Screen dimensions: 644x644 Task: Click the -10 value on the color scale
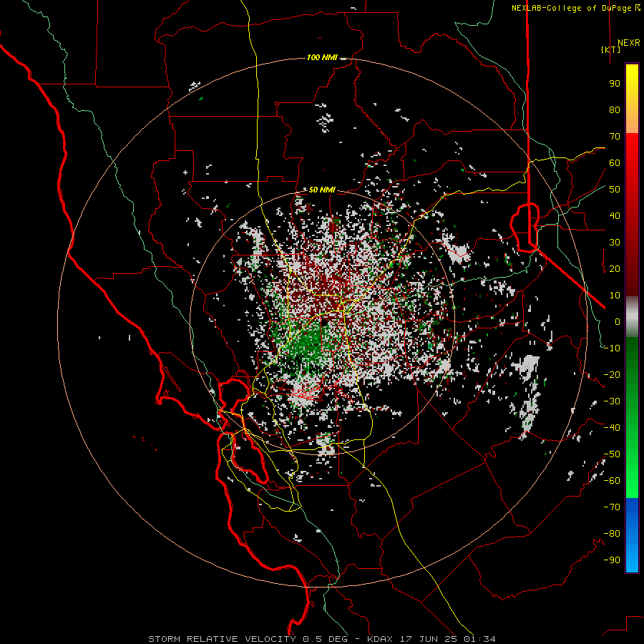(612, 348)
